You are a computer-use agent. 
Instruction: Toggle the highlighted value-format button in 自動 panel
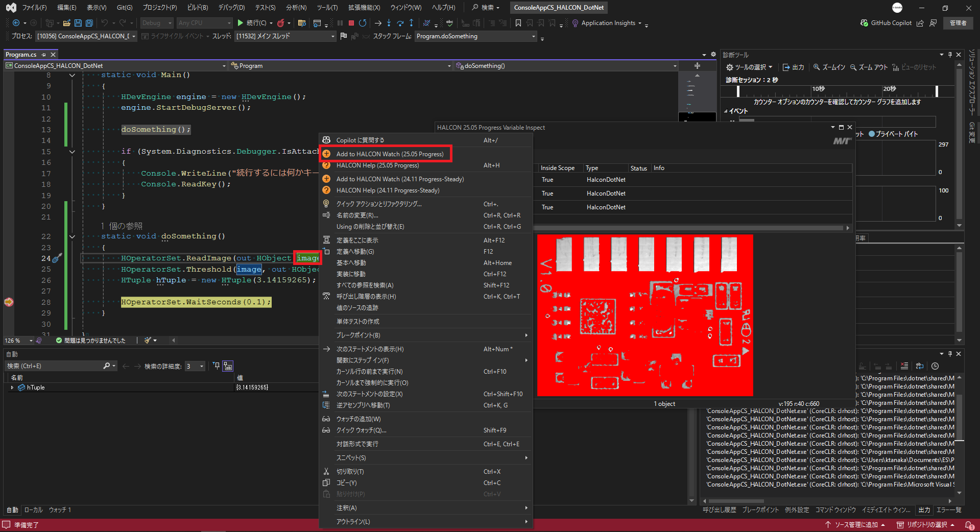tap(228, 366)
